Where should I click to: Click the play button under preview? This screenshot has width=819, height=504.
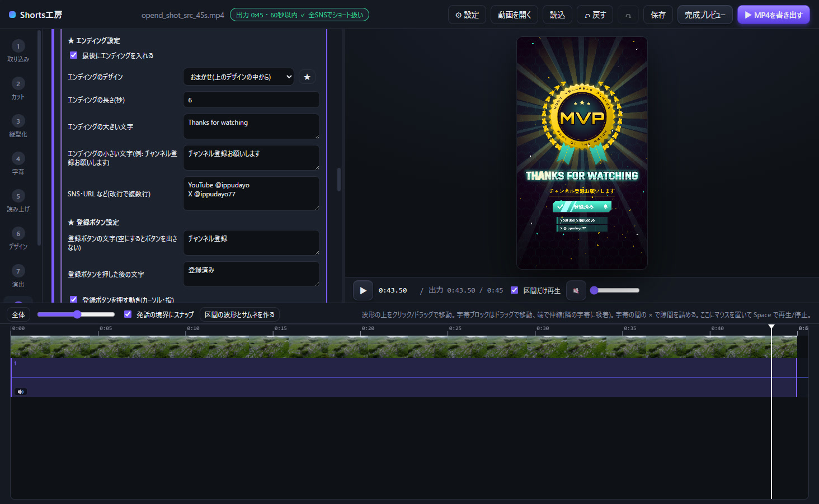click(x=363, y=290)
